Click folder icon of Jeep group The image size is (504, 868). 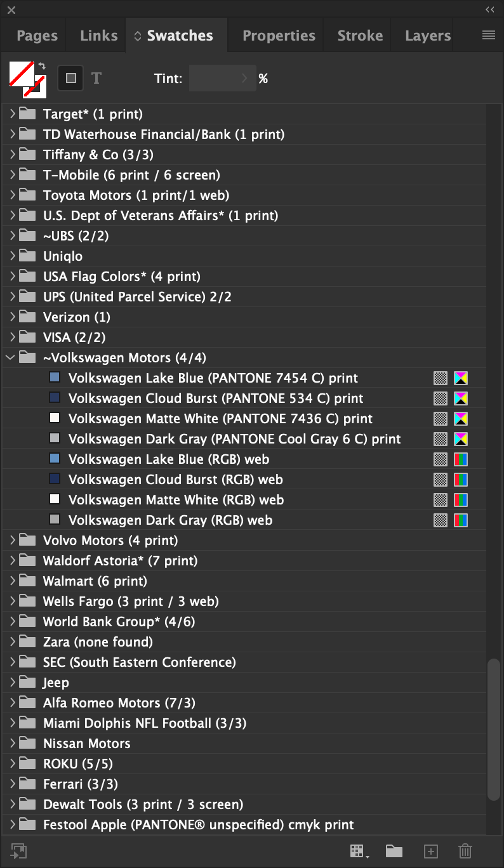(27, 682)
